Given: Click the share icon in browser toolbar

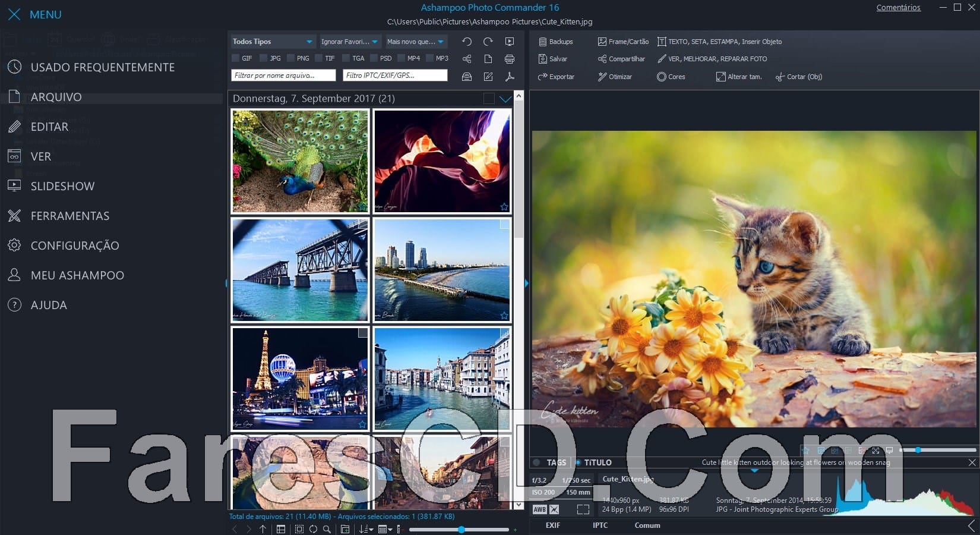Looking at the screenshot, I should click(467, 59).
